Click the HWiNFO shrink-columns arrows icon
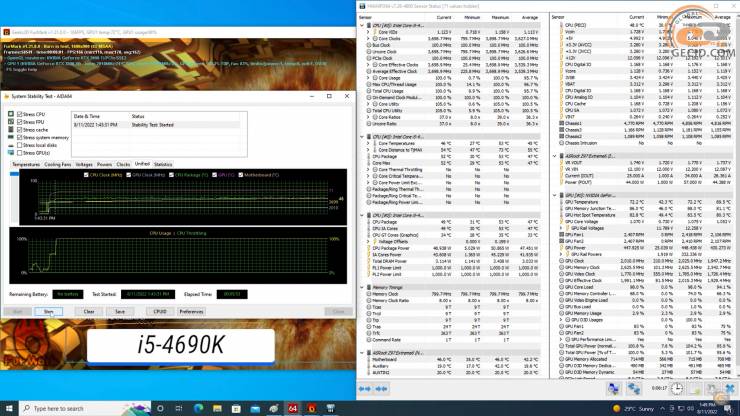 coord(381,389)
